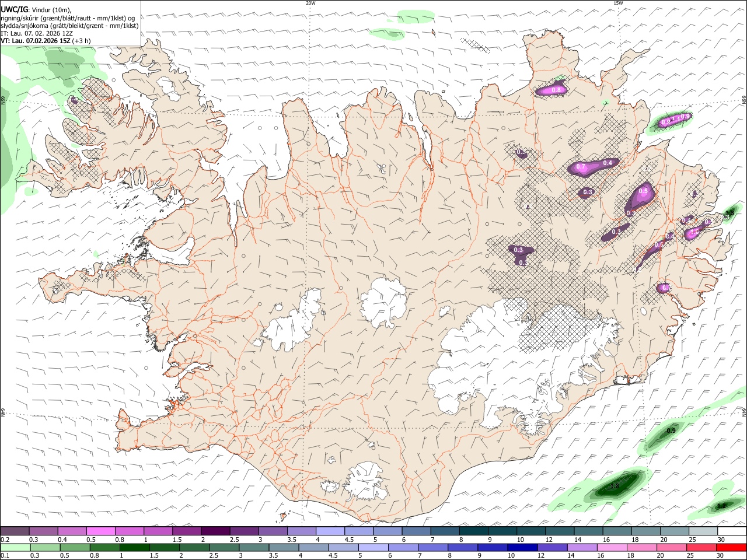
Task: Pick the light grey 25 snow swatch
Action: click(x=703, y=531)
